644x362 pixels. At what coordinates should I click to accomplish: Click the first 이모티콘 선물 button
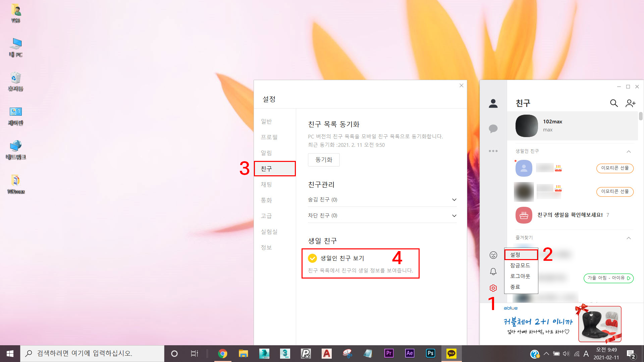pos(614,168)
